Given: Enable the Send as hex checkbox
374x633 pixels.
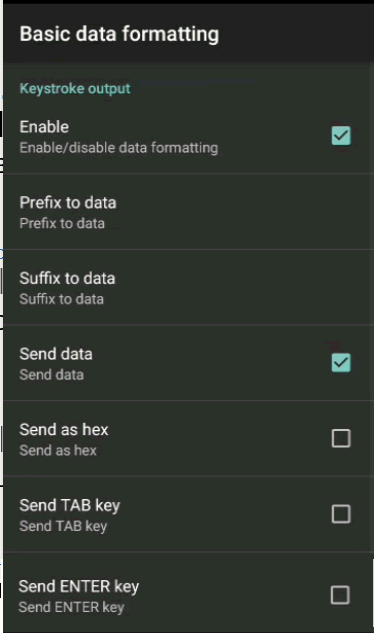Looking at the screenshot, I should (341, 438).
